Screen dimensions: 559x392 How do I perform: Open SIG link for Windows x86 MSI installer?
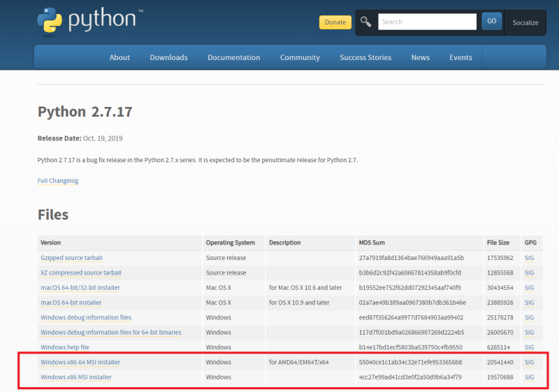[529, 377]
